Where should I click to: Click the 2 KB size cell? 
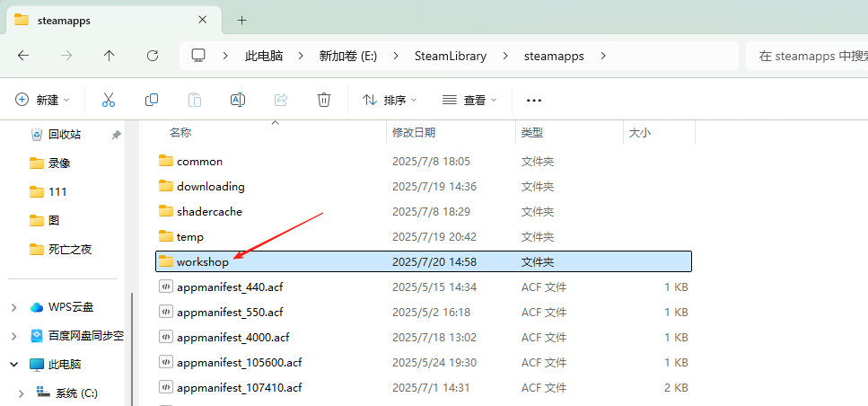point(676,388)
